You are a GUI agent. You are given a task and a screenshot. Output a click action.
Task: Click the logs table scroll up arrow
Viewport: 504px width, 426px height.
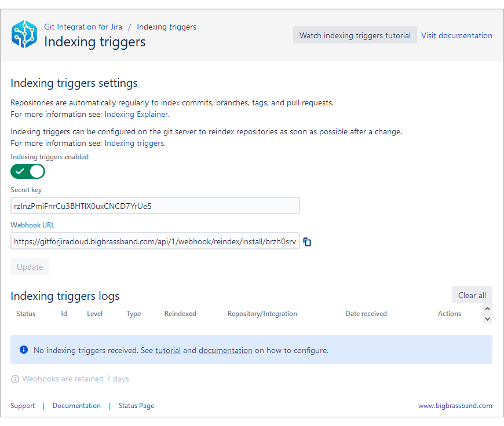pyautogui.click(x=488, y=309)
